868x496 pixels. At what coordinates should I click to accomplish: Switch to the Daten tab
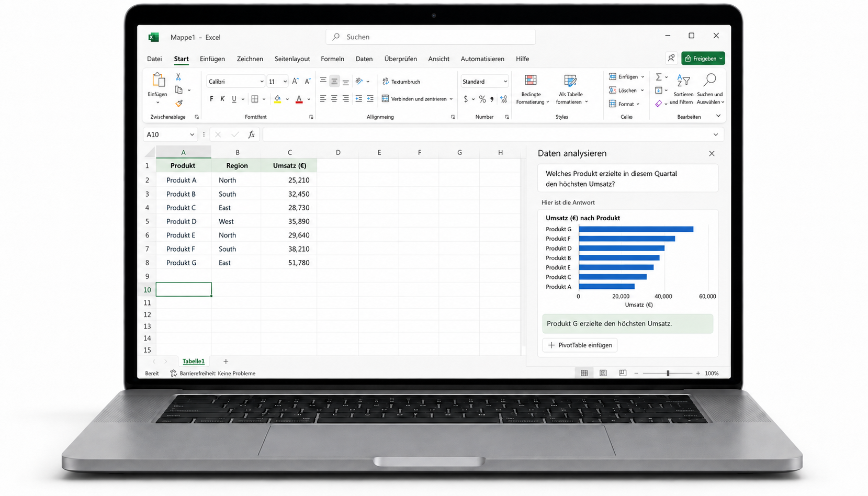364,59
